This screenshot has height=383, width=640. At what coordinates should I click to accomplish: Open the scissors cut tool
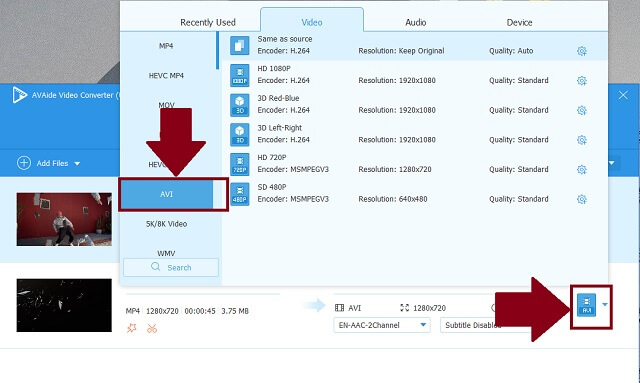152,328
